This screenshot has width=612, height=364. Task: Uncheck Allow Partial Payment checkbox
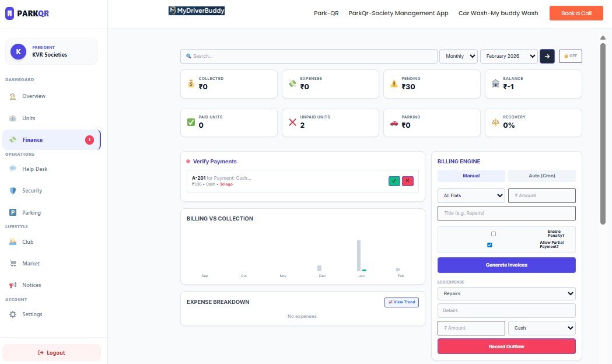pos(489,245)
